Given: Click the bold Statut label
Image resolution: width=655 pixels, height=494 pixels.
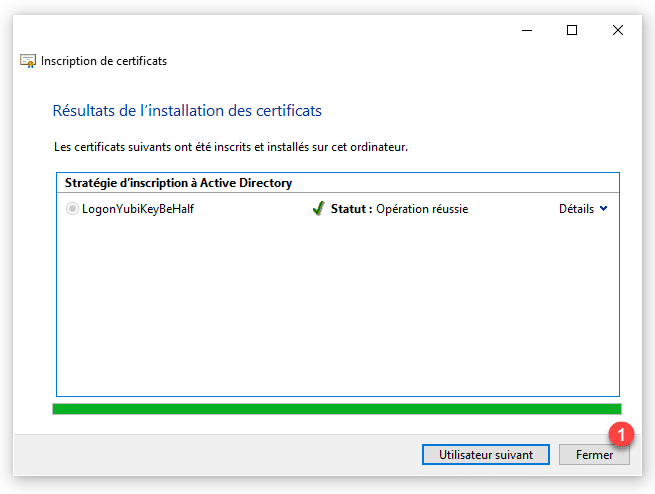Looking at the screenshot, I should (x=351, y=209).
